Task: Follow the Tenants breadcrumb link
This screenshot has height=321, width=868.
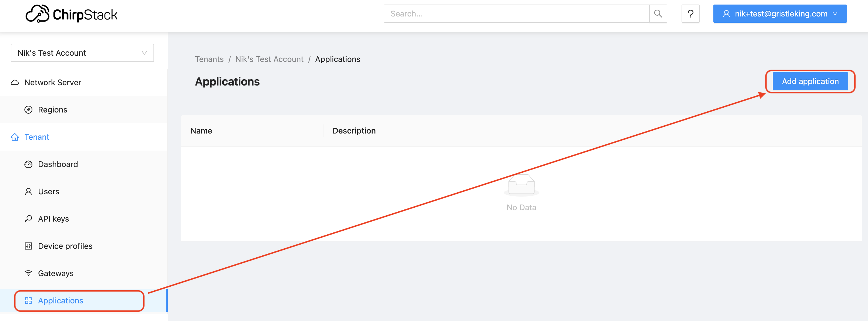Action: (209, 59)
